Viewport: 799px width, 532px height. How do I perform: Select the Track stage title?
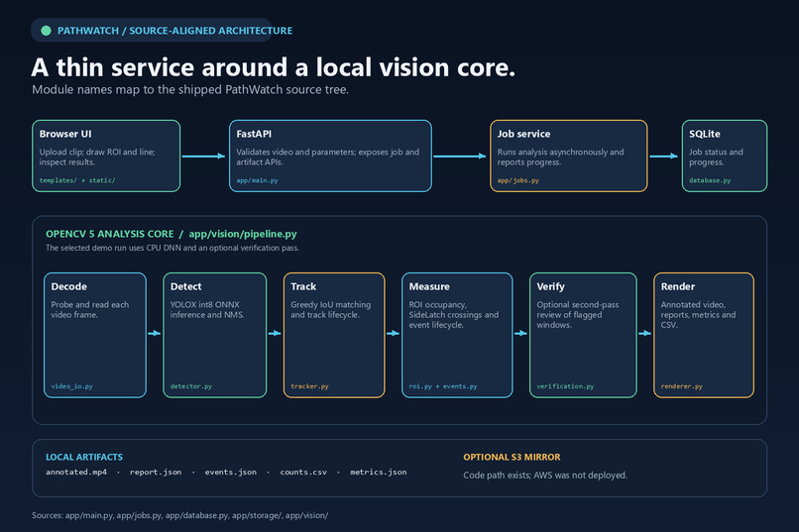tap(303, 286)
